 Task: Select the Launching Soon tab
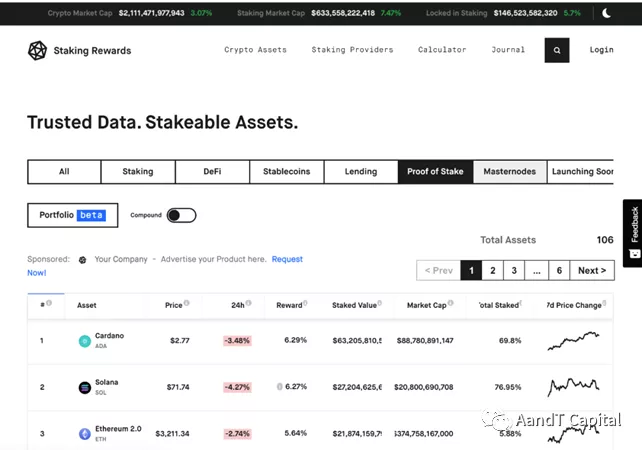[581, 172]
